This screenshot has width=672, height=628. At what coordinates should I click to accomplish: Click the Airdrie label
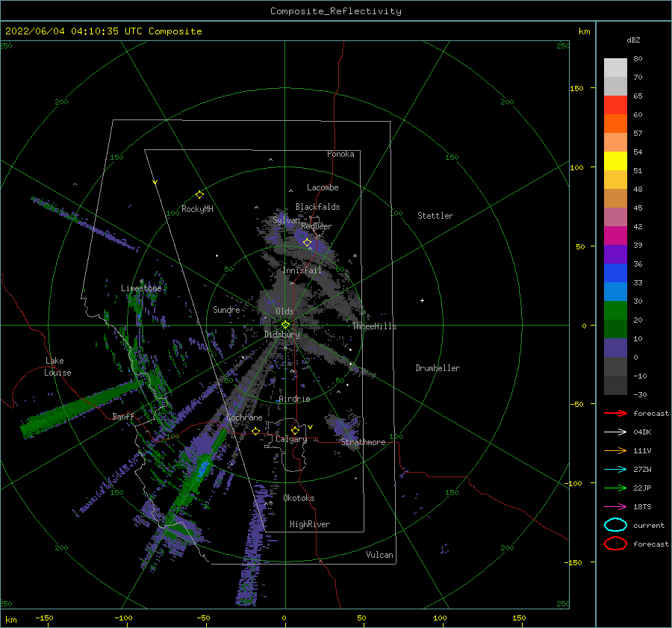coord(294,399)
